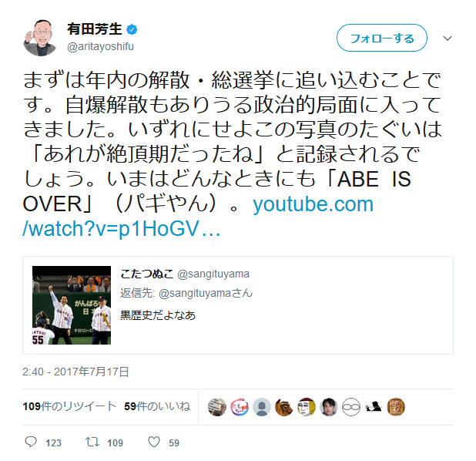
Task: Click the 有田芳生 display name
Action: [x=95, y=29]
